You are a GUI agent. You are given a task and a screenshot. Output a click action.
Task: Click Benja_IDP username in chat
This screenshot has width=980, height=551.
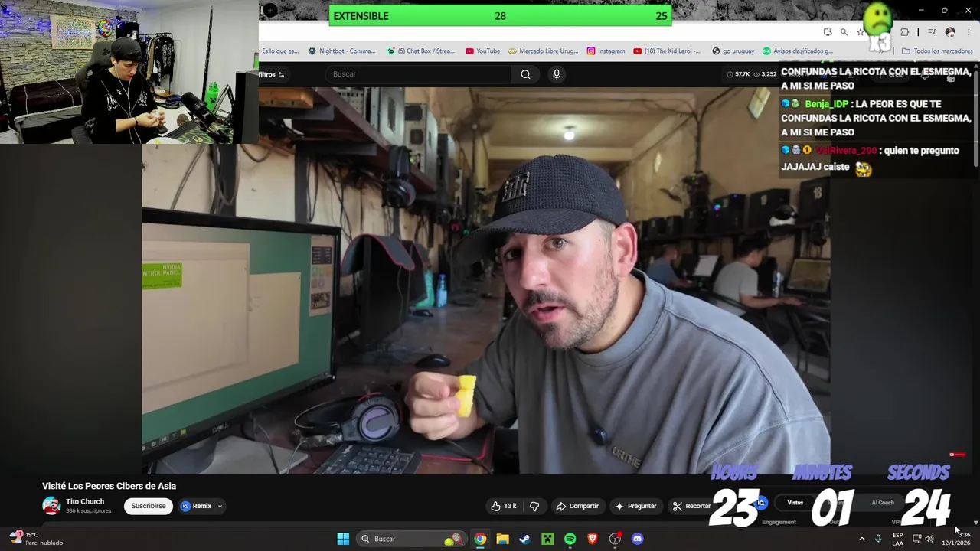pos(826,104)
